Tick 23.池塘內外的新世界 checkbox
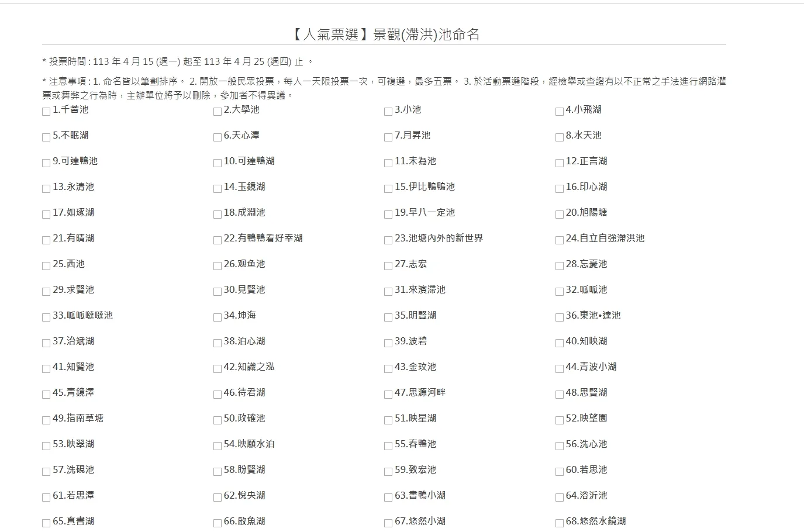Image resolution: width=804 pixels, height=532 pixels. (x=388, y=240)
